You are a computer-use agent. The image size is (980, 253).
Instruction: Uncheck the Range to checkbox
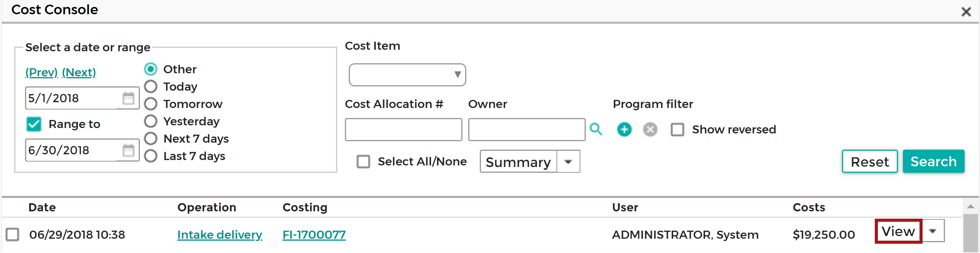pyautogui.click(x=34, y=124)
